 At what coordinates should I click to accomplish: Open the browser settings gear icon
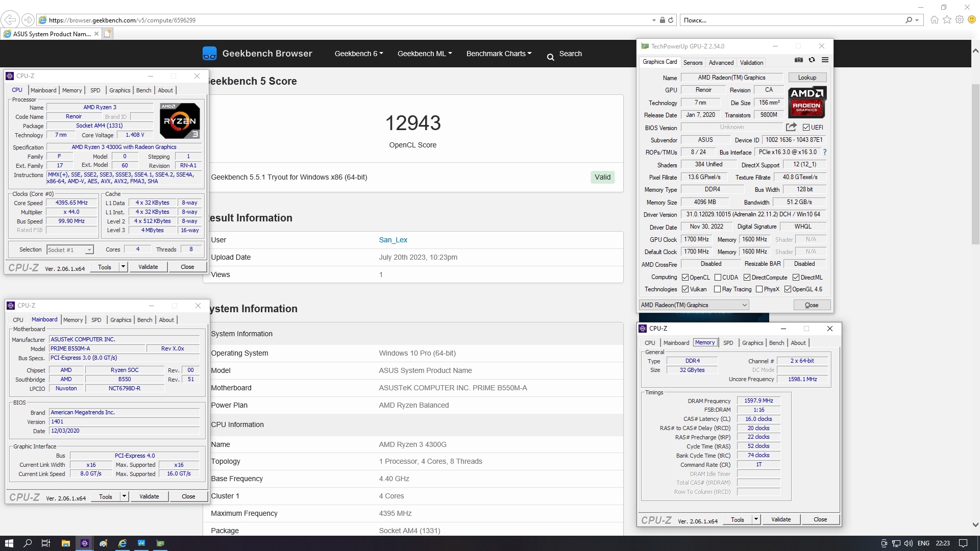click(960, 20)
